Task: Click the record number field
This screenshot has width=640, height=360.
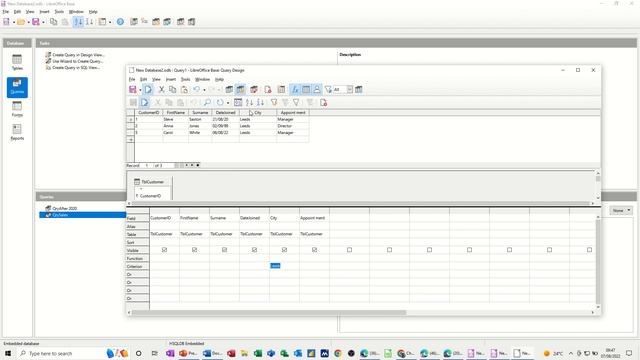Action: (147, 165)
